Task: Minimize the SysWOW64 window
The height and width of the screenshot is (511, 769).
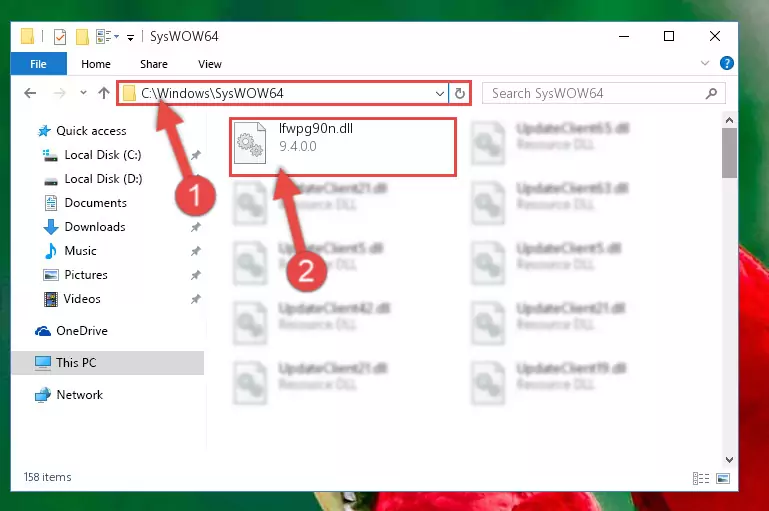Action: [624, 36]
